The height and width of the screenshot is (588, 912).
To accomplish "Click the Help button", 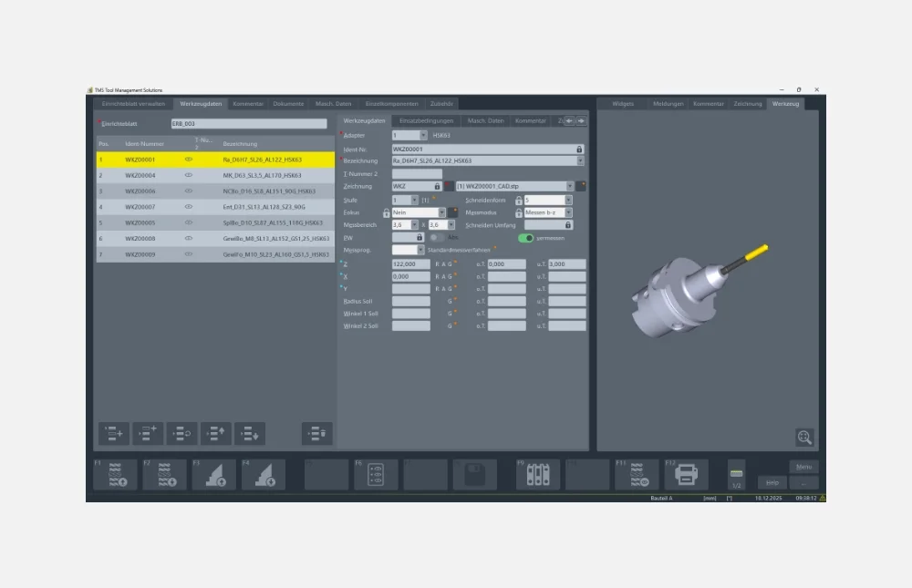I will pyautogui.click(x=771, y=482).
